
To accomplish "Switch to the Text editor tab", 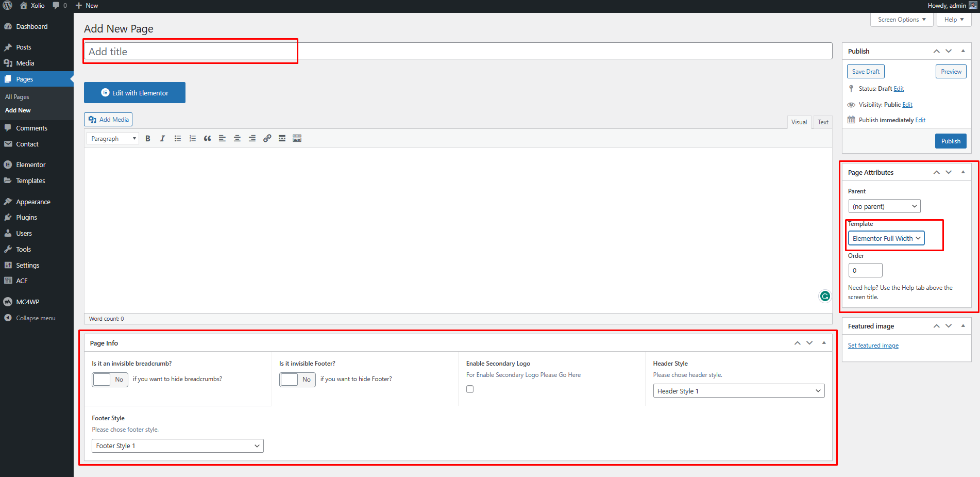I will coord(823,122).
